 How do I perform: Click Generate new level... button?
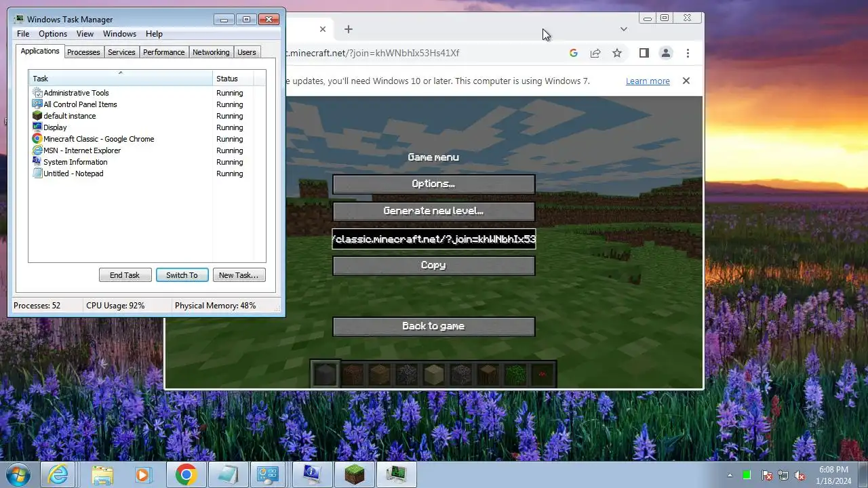[433, 211]
